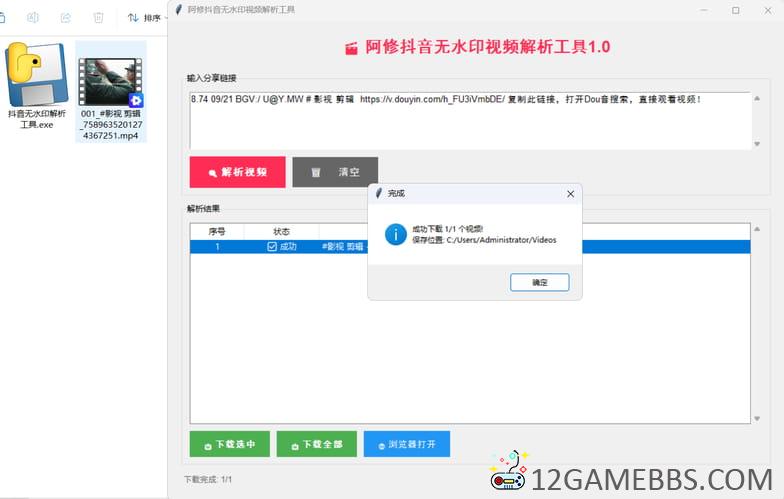Image resolution: width=784 pixels, height=499 pixels.
Task: Click the Explorer 排序 sort dropdown
Action: [148, 18]
